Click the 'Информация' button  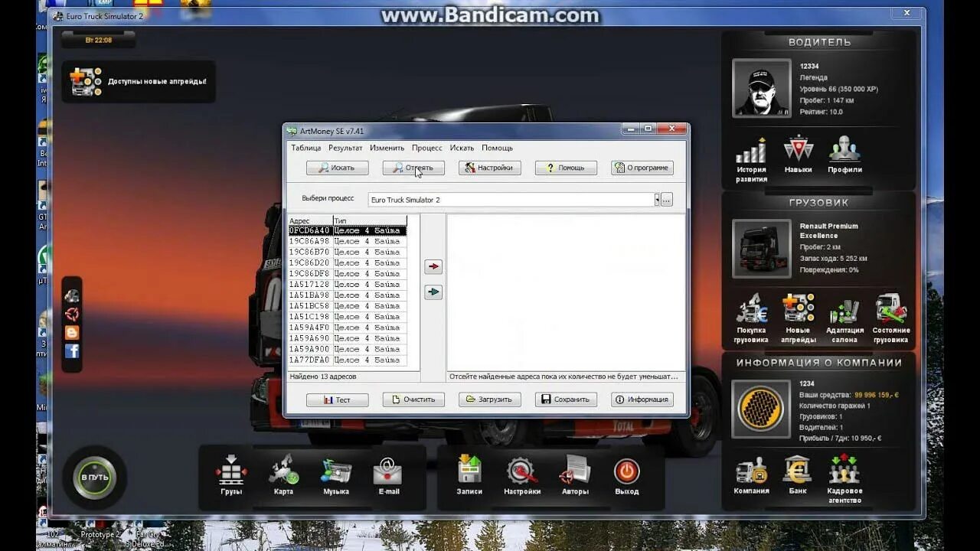coord(642,399)
